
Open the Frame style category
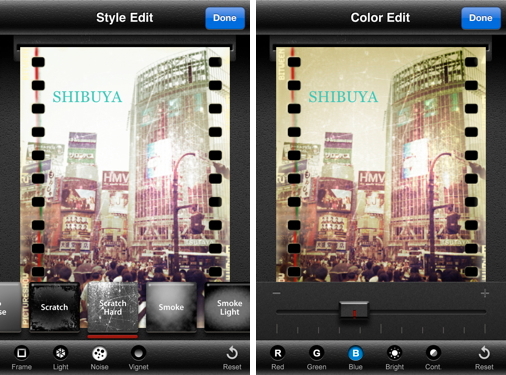[x=22, y=358]
